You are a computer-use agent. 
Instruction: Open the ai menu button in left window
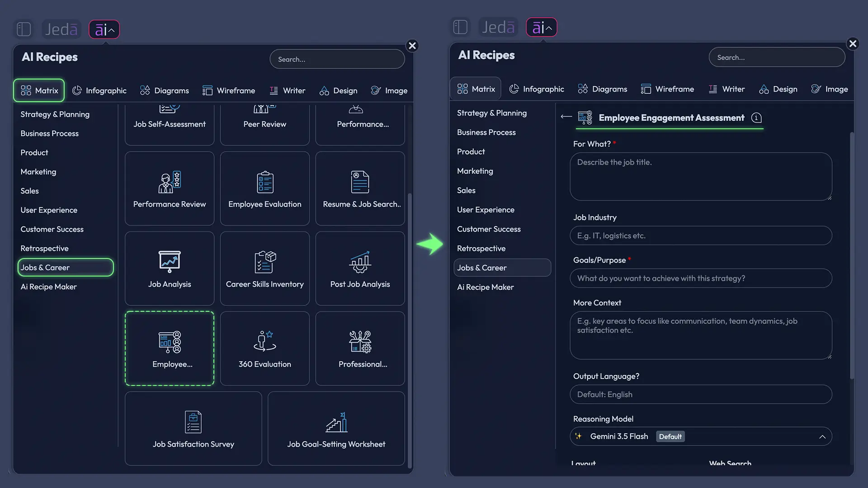pos(104,29)
